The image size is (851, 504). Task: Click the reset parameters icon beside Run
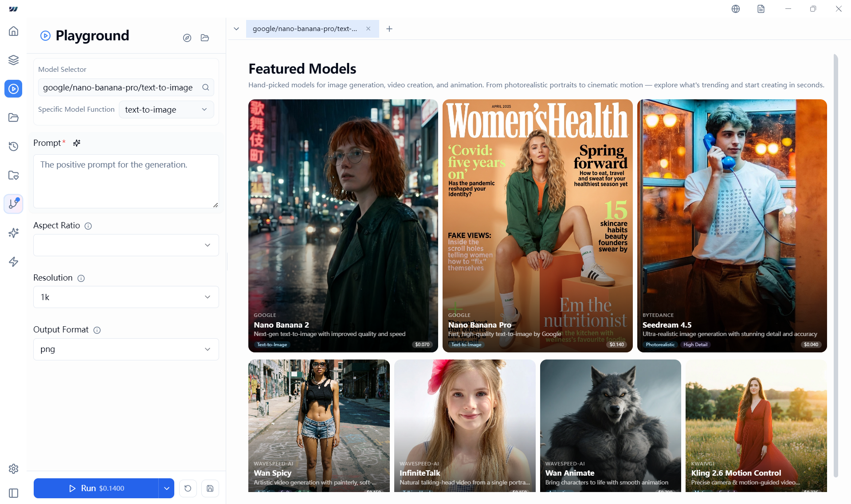(188, 488)
